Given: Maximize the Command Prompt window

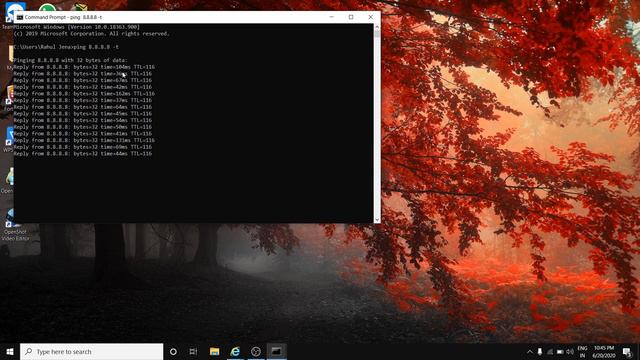Looking at the screenshot, I should click(x=351, y=17).
